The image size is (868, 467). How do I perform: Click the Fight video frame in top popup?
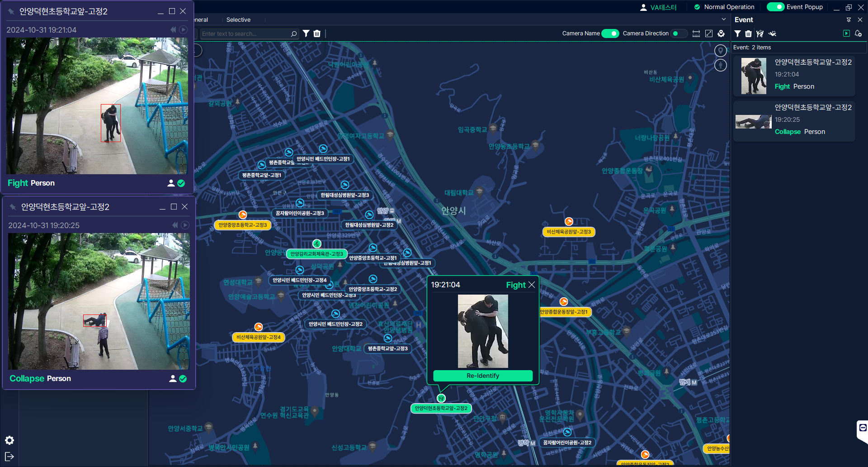97,106
